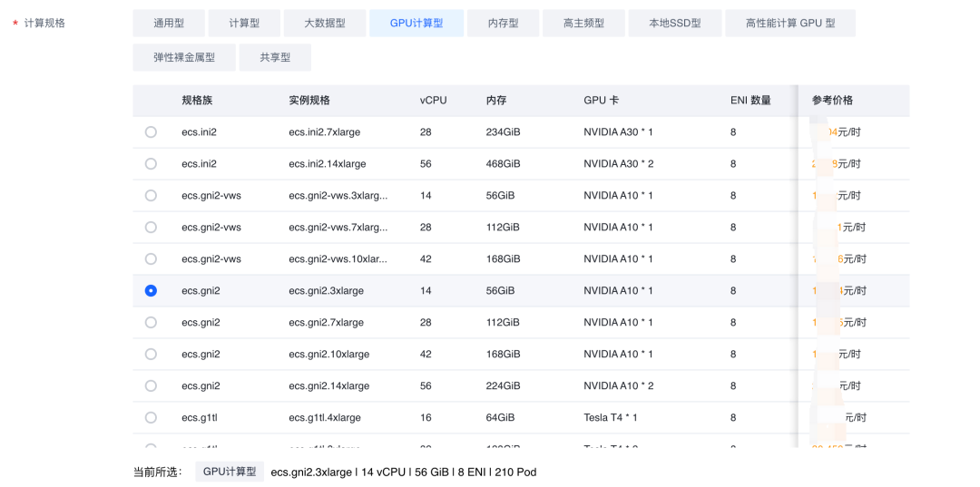Select the 高主频型 tab

[583, 24]
